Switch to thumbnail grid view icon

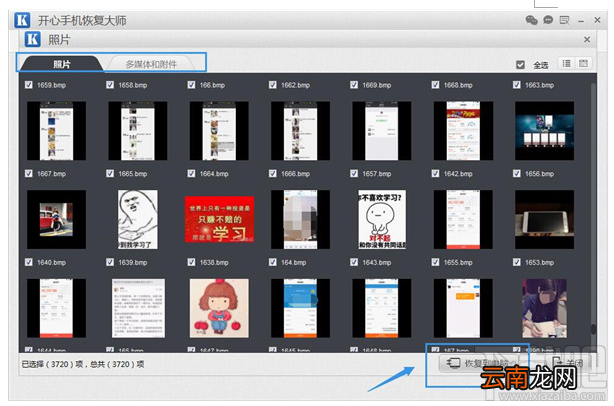(x=583, y=63)
